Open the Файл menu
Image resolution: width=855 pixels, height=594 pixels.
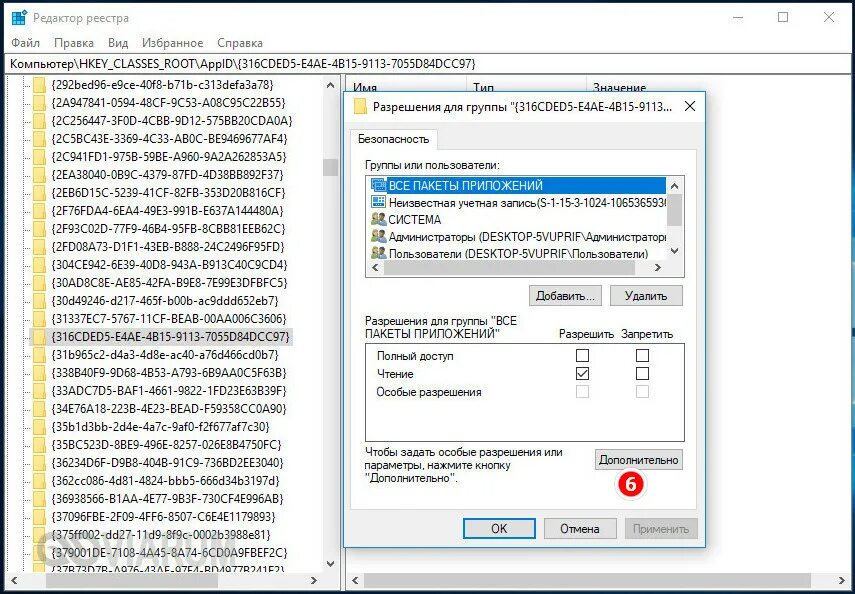pyautogui.click(x=25, y=43)
